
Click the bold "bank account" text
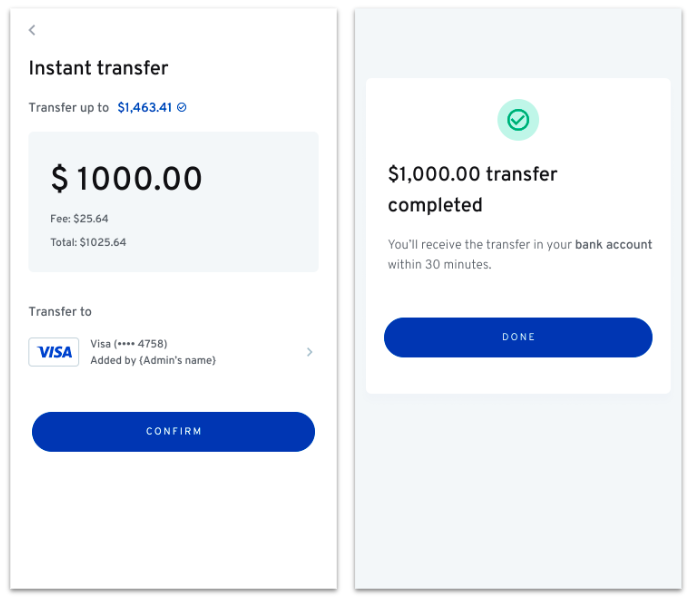tap(613, 244)
